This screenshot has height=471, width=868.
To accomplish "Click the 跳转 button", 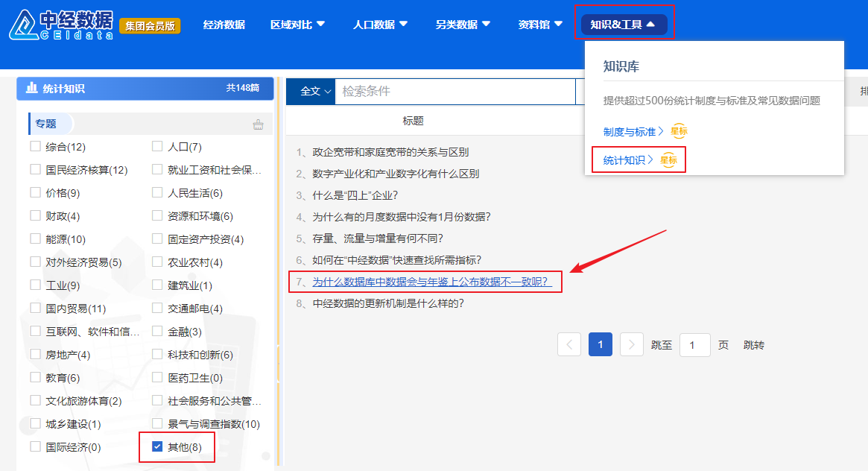I will (753, 345).
